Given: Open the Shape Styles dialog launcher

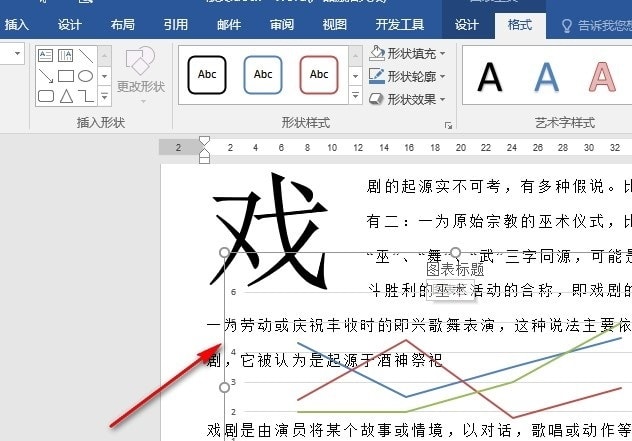Looking at the screenshot, I should point(448,126).
